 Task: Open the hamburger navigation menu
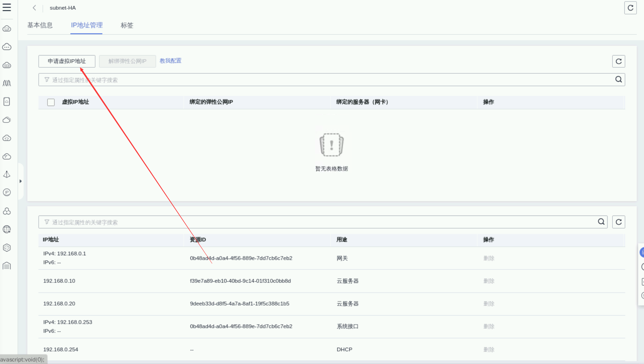(x=7, y=7)
